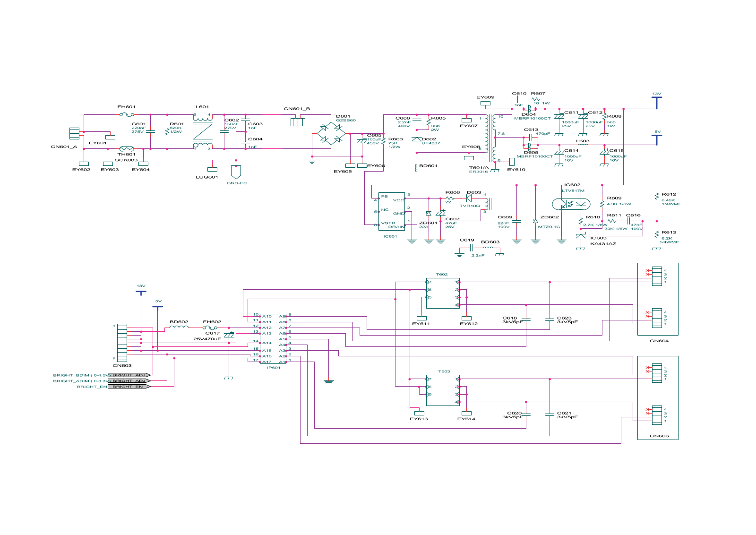Click the EY609 test point pad
This screenshot has width=756, height=535.
tap(485, 103)
